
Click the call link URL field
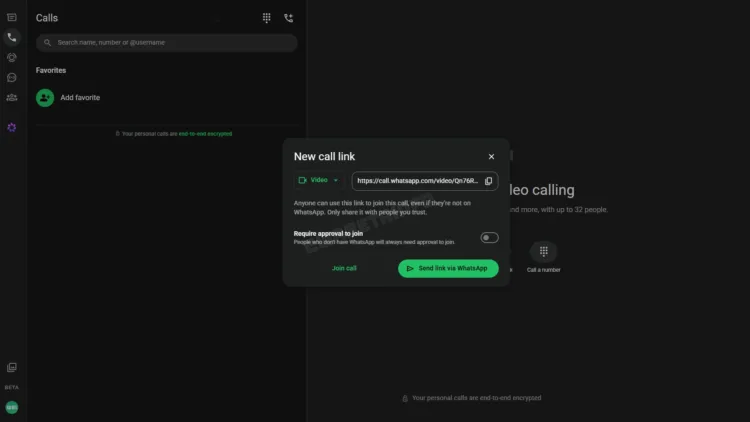click(425, 181)
